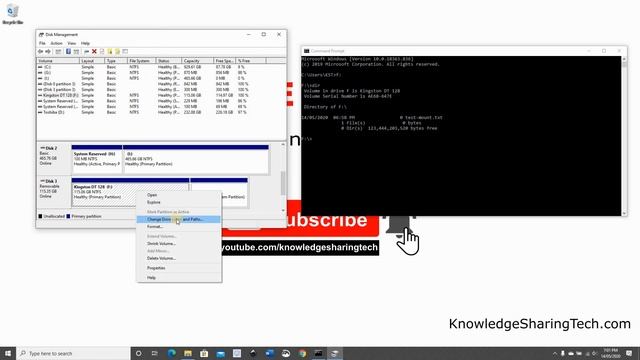Screen dimensions: 640x360
Task: Select Shrink Volume in context menu
Action: click(x=179, y=244)
